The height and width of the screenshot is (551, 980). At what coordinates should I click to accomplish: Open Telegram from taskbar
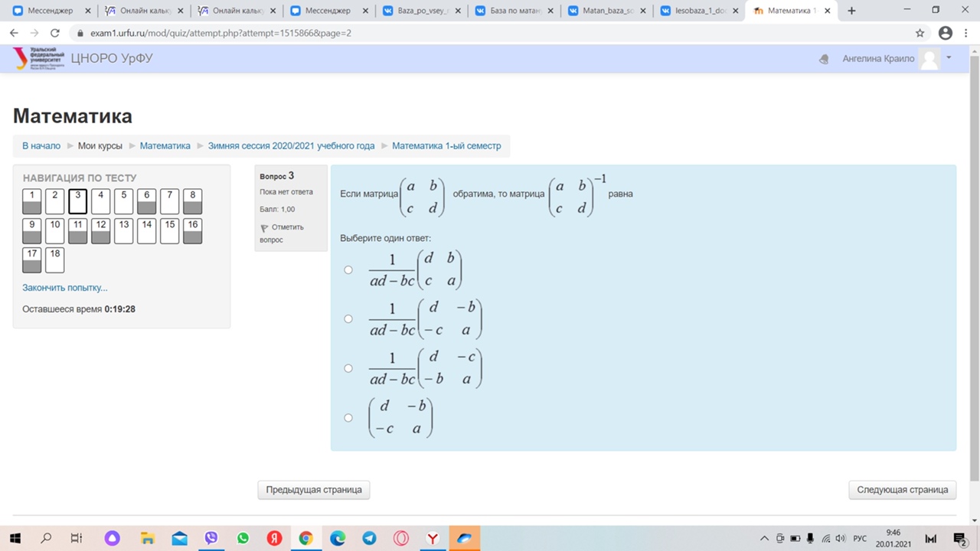[x=369, y=538]
